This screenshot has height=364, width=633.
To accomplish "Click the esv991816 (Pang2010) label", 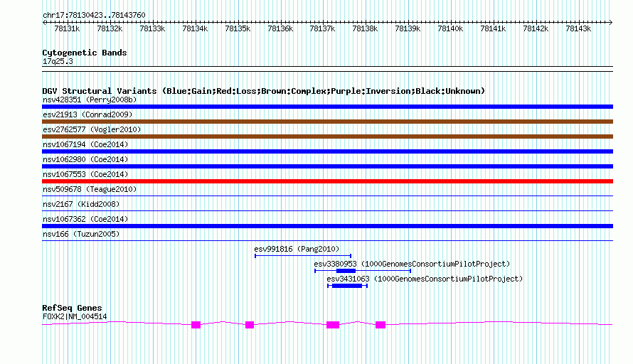I will point(297,249).
